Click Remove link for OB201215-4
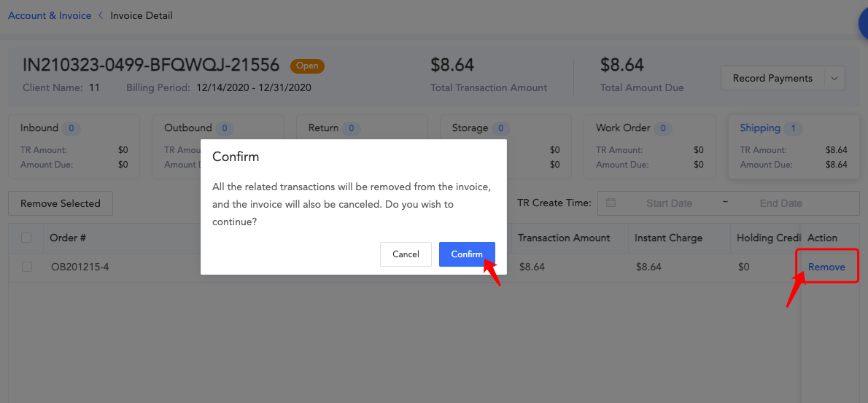This screenshot has height=403, width=868. (826, 267)
